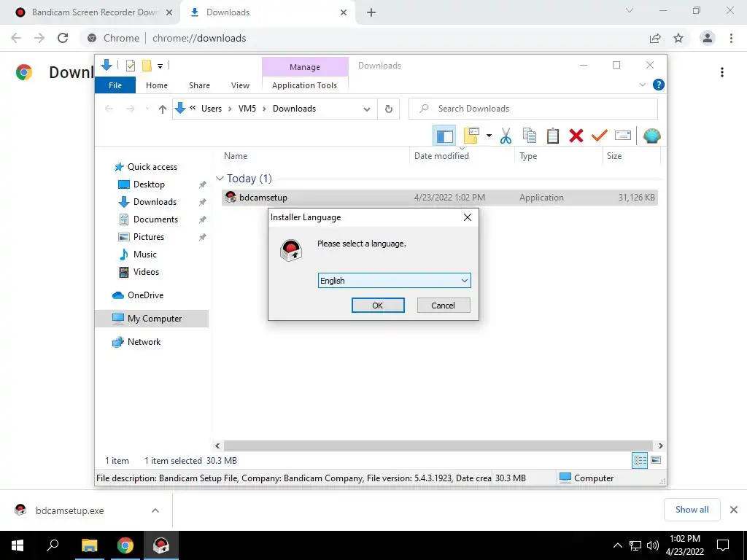Image resolution: width=747 pixels, height=560 pixels.
Task: Click OK in Installer Language dialog
Action: [378, 306]
